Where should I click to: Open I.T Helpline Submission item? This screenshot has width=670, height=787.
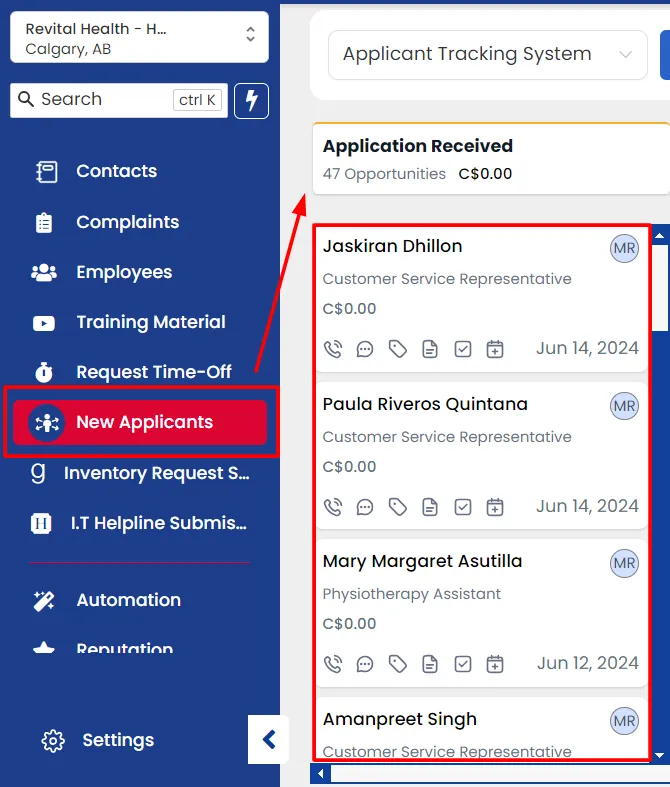[x=139, y=523]
